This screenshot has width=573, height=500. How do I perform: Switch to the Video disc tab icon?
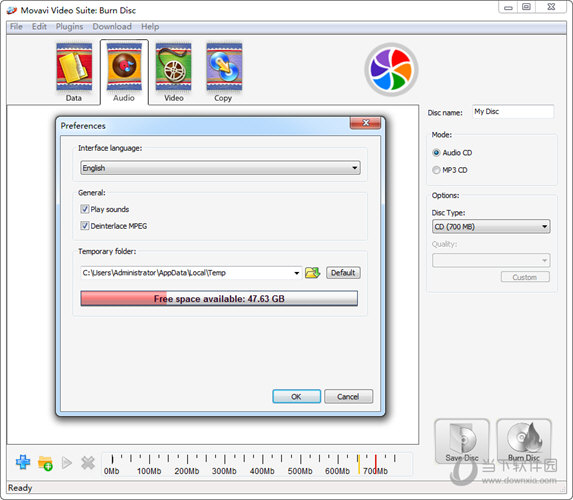[x=174, y=67]
